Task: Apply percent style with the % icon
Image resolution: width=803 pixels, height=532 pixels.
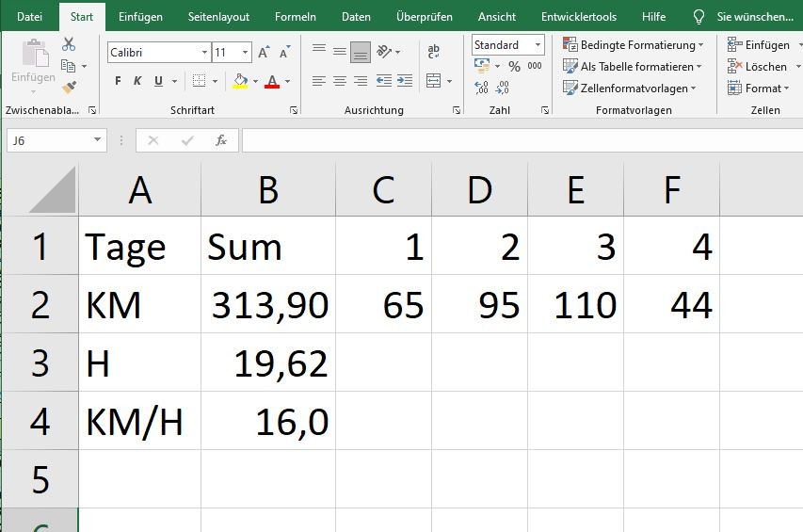Action: click(514, 66)
